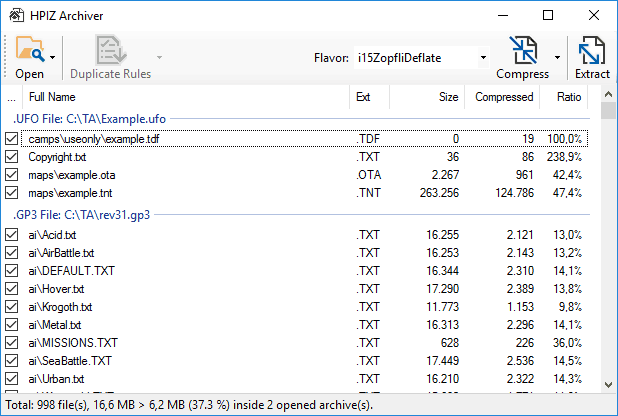Viewport: 618px width, 416px height.
Task: Click the ratio value 238,9%
Action: 564,157
